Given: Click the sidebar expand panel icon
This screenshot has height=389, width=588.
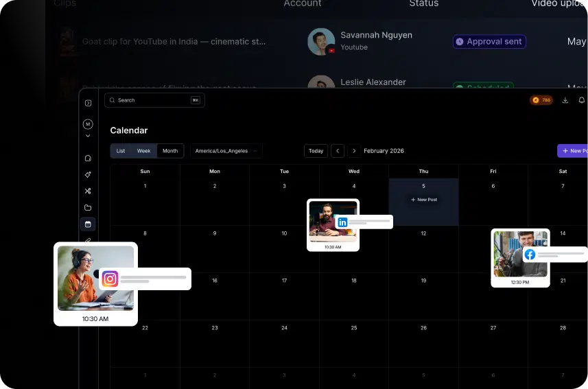Looking at the screenshot, I should coord(88,103).
